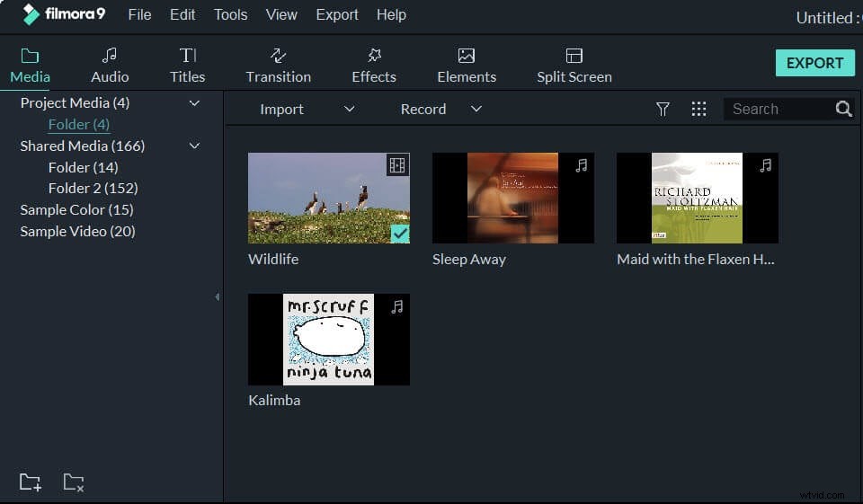Screen dimensions: 863x504
Task: Select Folder (4) under Project Media
Action: click(x=79, y=124)
